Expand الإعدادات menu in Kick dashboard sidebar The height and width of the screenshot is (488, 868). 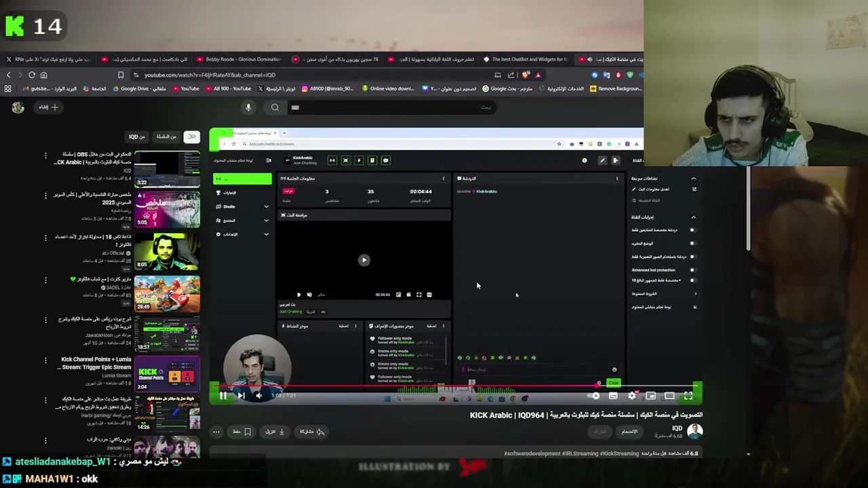(x=266, y=234)
